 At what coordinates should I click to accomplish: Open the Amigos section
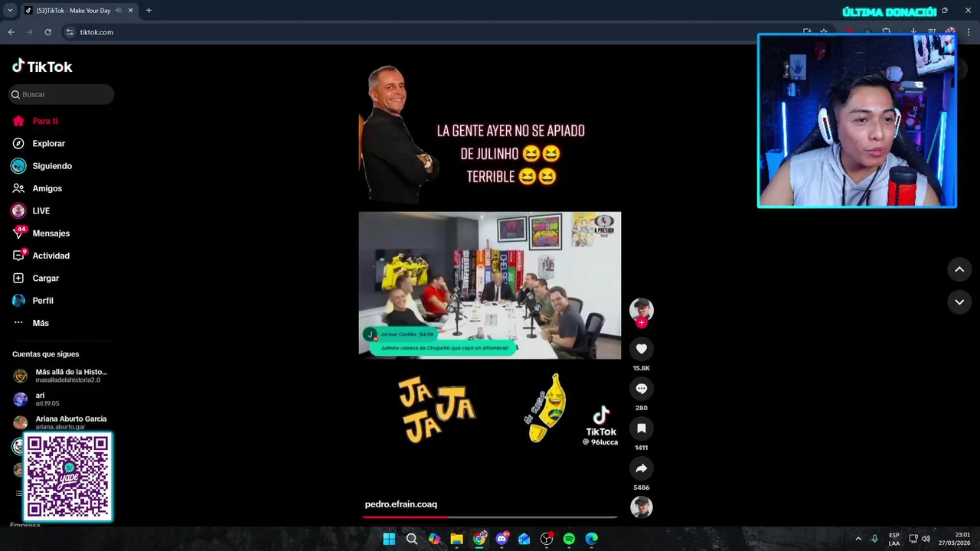coord(47,188)
